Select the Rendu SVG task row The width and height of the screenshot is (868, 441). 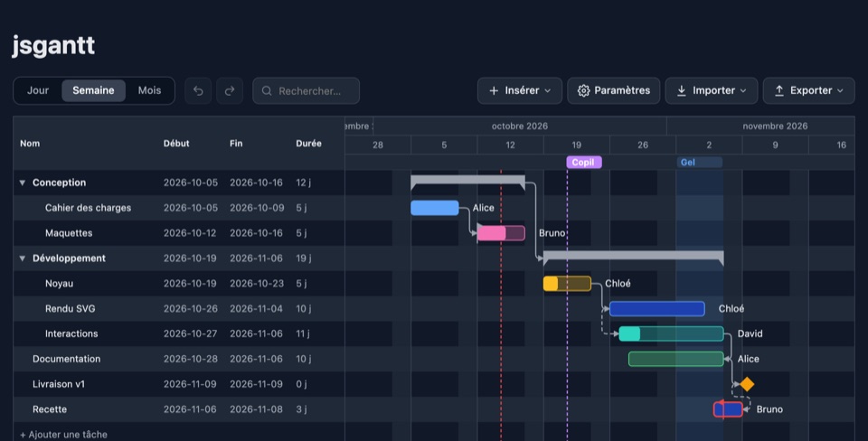click(179, 309)
